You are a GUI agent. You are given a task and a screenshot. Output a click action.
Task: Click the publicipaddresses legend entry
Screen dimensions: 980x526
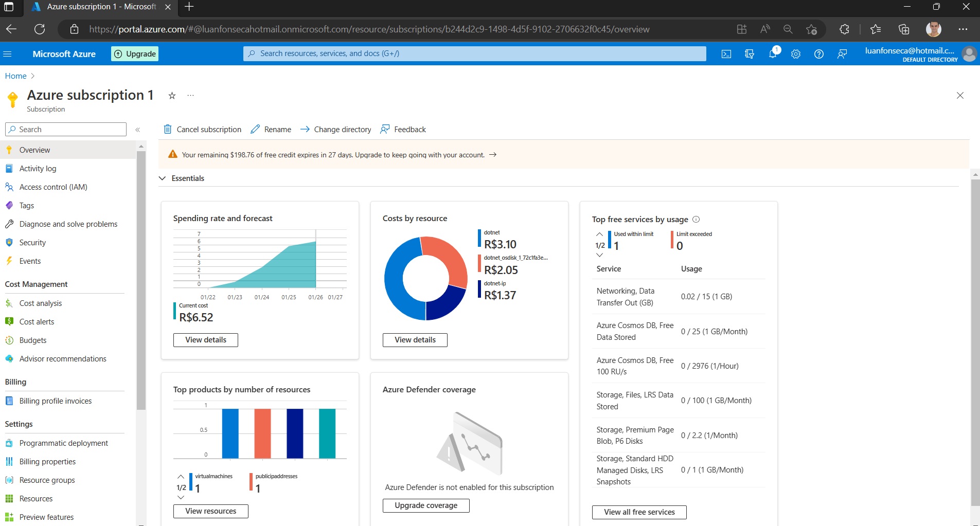pyautogui.click(x=274, y=483)
